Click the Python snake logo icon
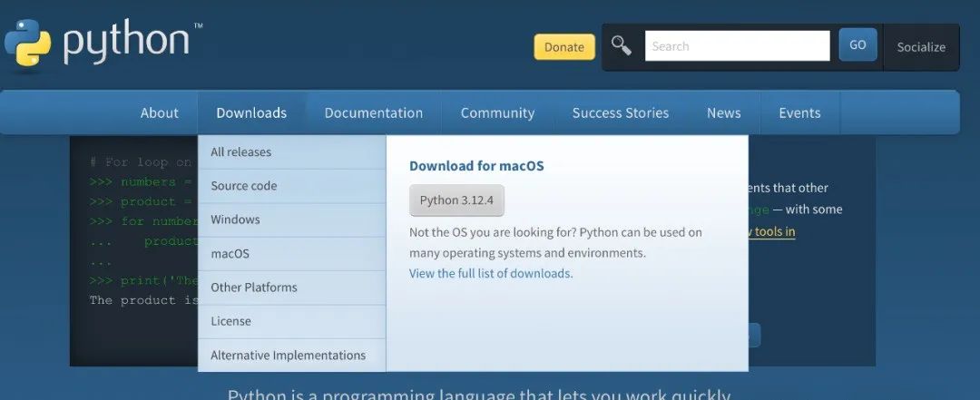The width and height of the screenshot is (980, 400). [28, 43]
